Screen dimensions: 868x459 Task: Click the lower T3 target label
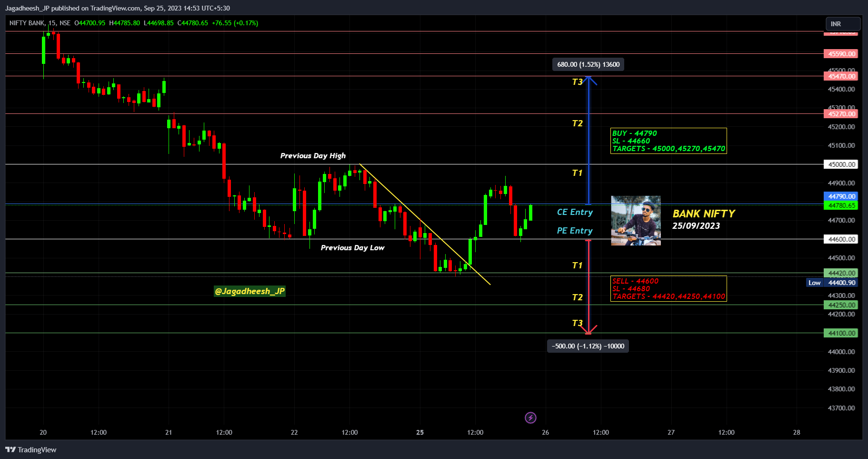[x=577, y=323]
